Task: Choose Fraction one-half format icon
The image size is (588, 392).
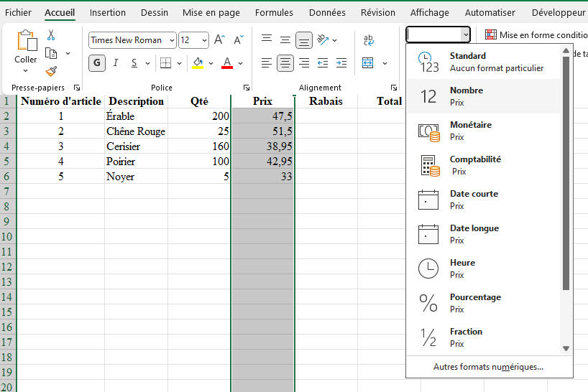Action: point(428,337)
